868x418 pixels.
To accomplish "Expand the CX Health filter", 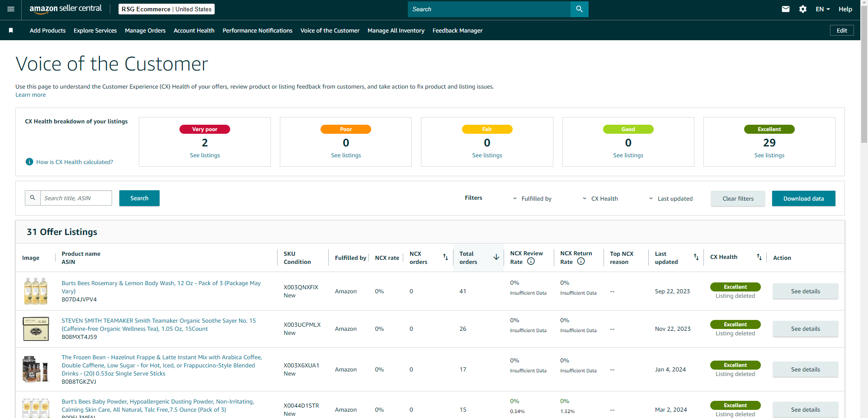I will click(x=600, y=198).
